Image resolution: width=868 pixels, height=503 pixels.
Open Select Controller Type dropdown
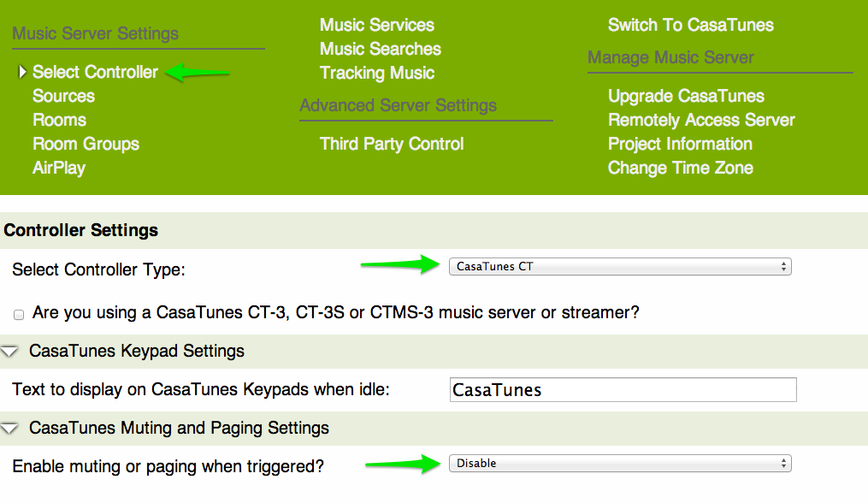620,266
